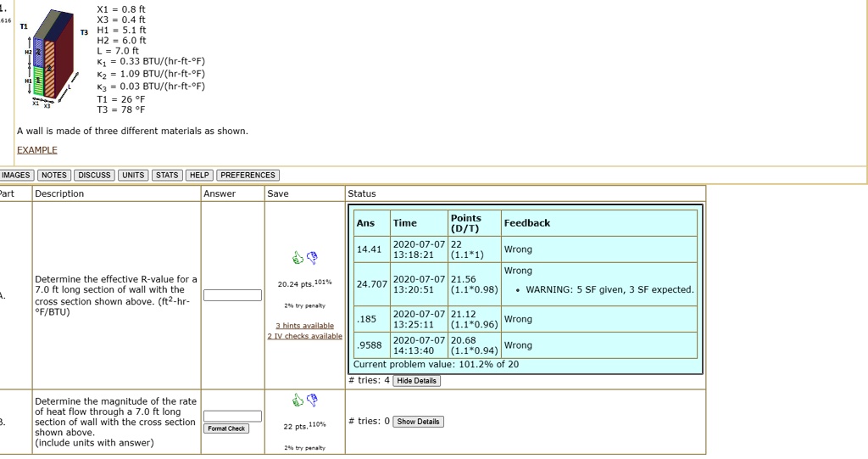Open the '2 IV checks available' link
The height and width of the screenshot is (459, 868).
pos(304,336)
